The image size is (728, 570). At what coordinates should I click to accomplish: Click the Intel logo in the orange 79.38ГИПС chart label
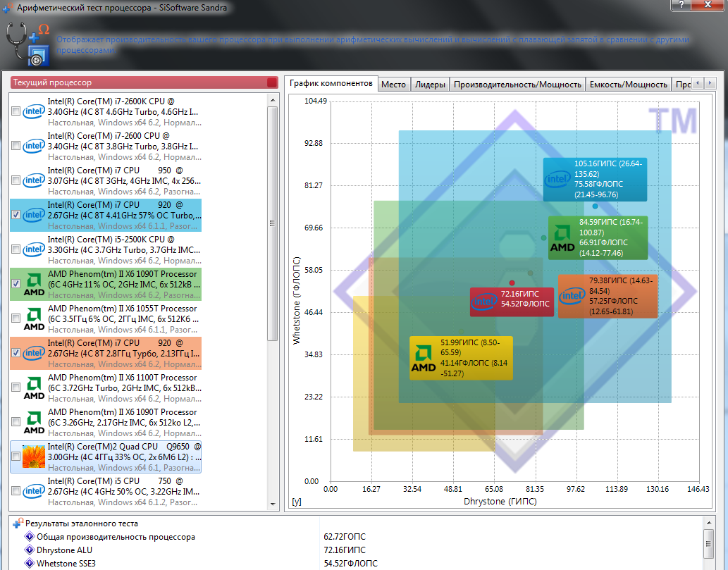[x=572, y=296]
